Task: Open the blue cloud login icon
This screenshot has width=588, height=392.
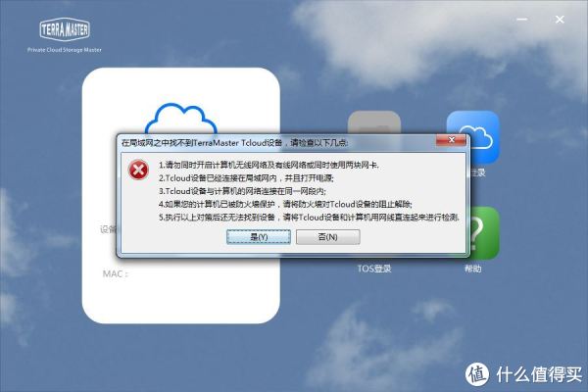Action: (x=473, y=137)
